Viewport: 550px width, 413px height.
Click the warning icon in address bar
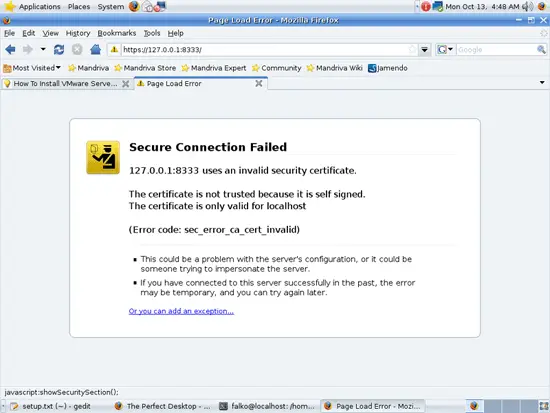click(114, 49)
